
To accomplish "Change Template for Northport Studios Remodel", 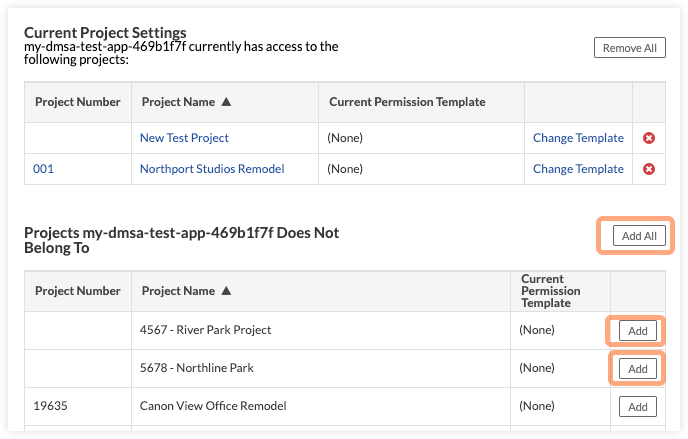I will pyautogui.click(x=578, y=169).
